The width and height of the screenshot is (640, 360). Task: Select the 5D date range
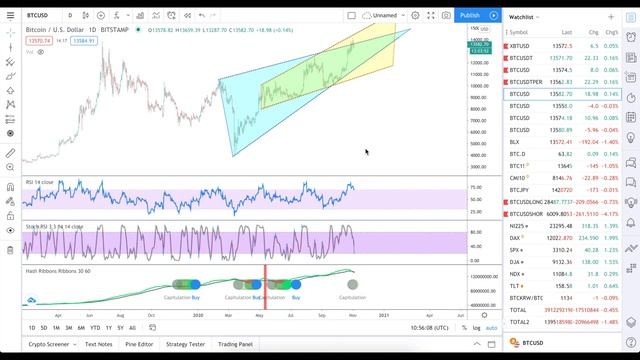[44, 328]
